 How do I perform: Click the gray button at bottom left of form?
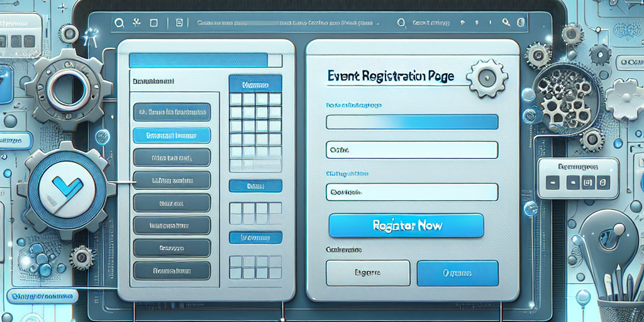367,274
